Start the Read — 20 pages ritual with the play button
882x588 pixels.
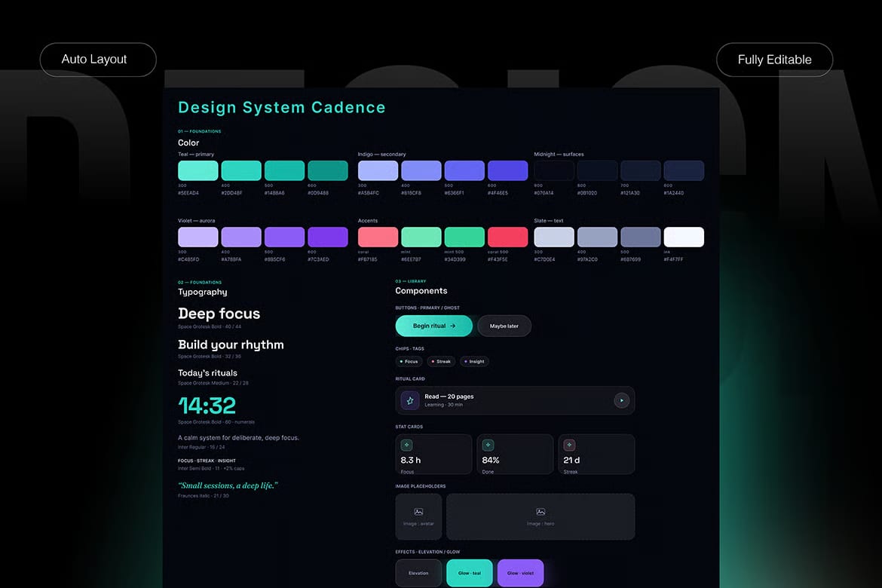pyautogui.click(x=622, y=400)
